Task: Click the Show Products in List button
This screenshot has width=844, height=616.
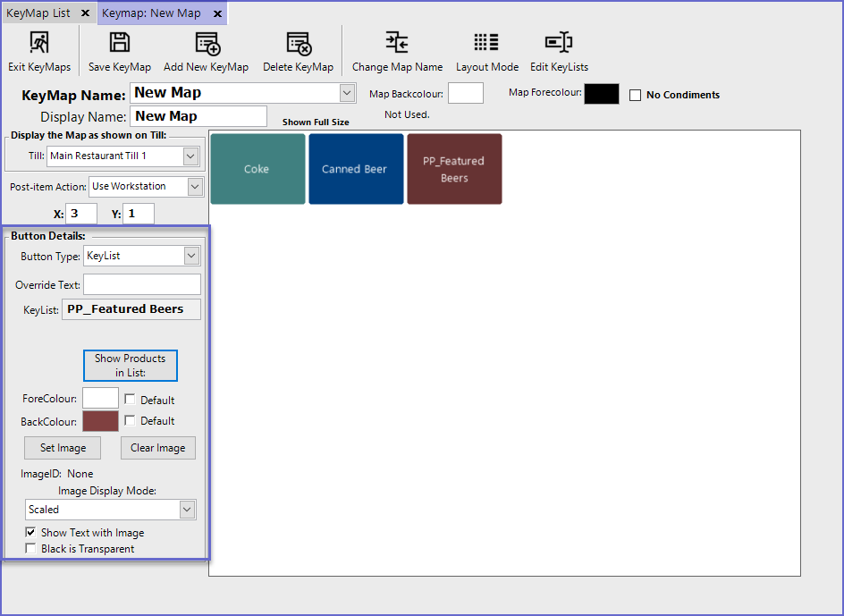Action: (x=131, y=365)
